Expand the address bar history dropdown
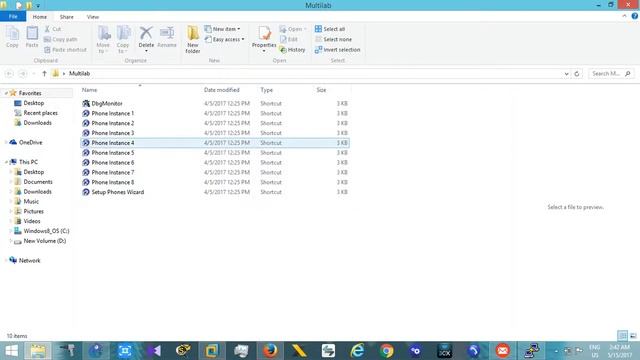Screen dimensions: 640x360 (567, 73)
